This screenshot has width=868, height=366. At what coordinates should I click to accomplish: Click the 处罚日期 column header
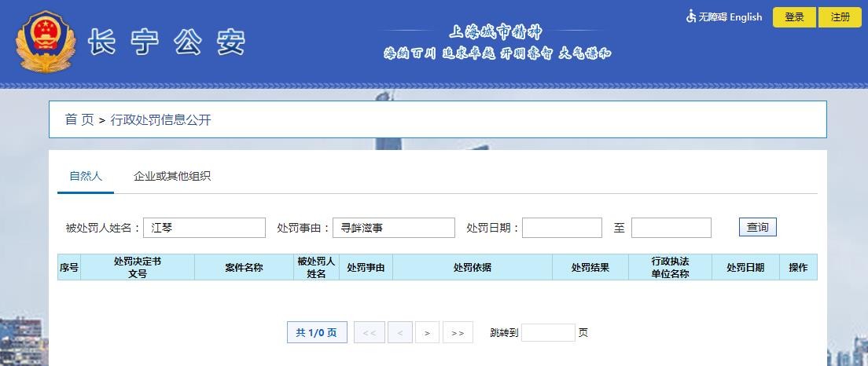[x=745, y=267]
